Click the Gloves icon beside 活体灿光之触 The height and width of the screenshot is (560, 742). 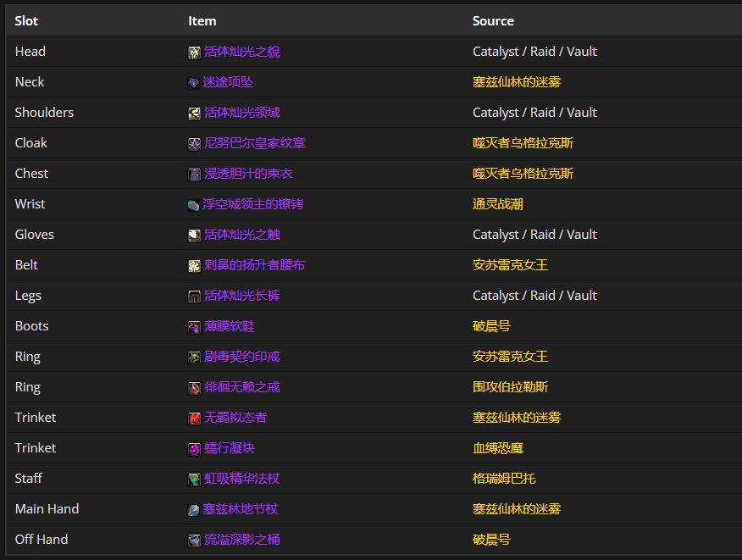tap(192, 234)
